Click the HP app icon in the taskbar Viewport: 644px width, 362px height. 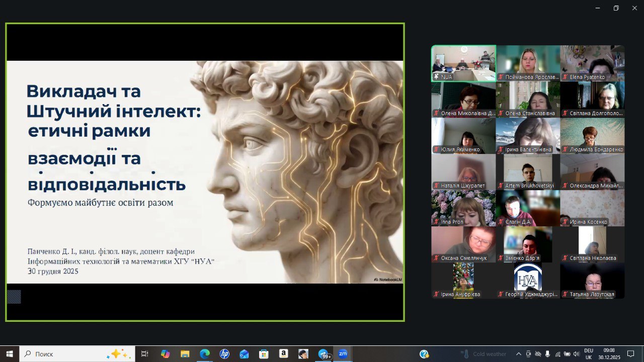224,354
